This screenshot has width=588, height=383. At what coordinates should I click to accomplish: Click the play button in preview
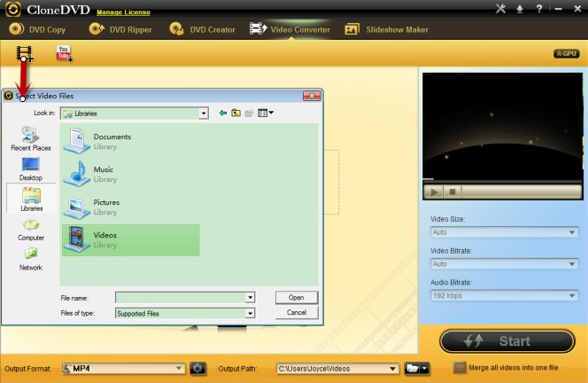pos(434,191)
